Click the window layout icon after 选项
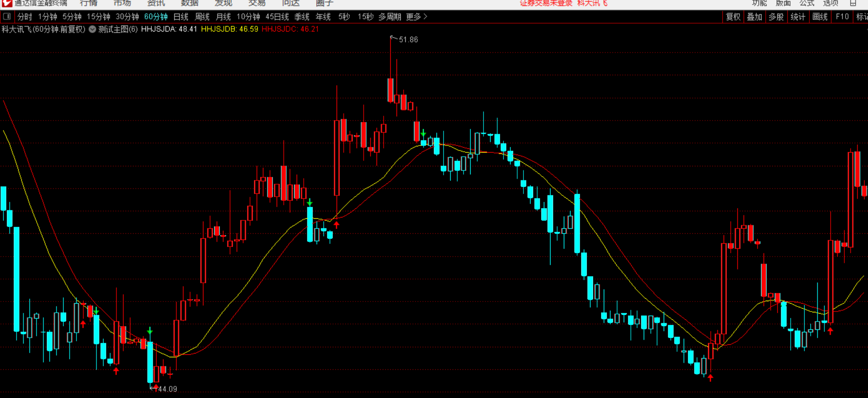This screenshot has height=398, width=868. [x=853, y=3]
